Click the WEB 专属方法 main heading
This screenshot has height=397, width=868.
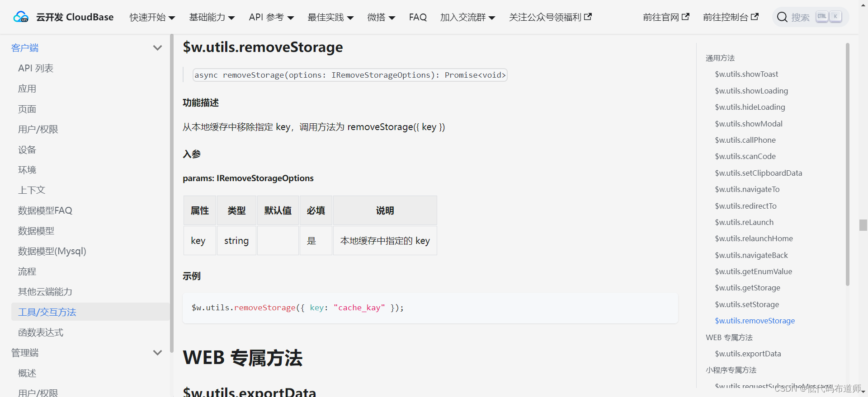[x=242, y=358]
